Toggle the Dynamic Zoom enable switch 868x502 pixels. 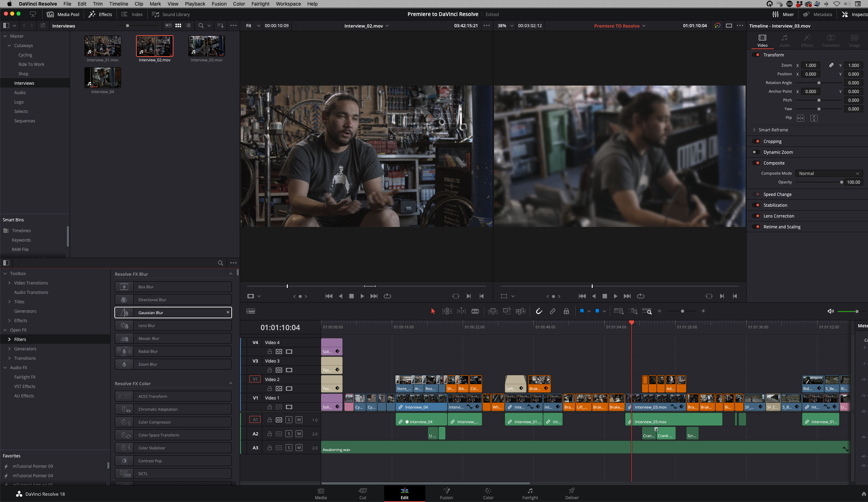tap(755, 152)
